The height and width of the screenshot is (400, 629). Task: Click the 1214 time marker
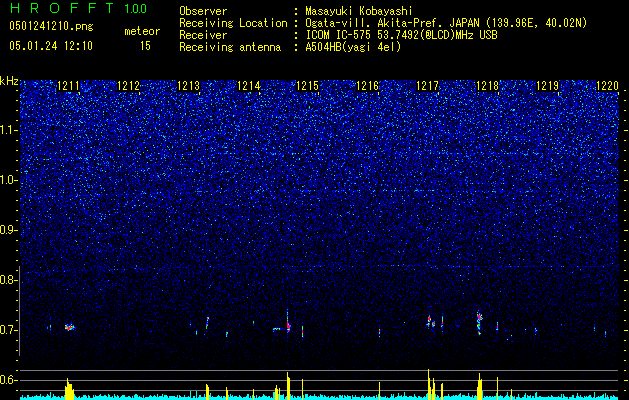[x=248, y=86]
